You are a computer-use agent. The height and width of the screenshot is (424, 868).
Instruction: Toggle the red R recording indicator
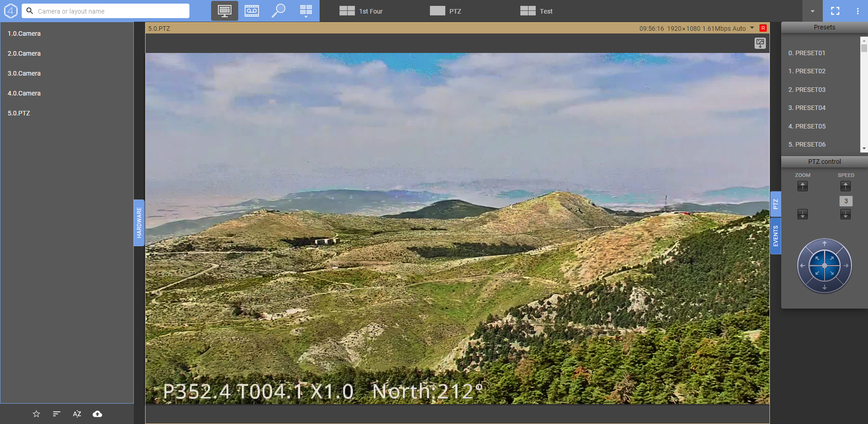tap(763, 28)
